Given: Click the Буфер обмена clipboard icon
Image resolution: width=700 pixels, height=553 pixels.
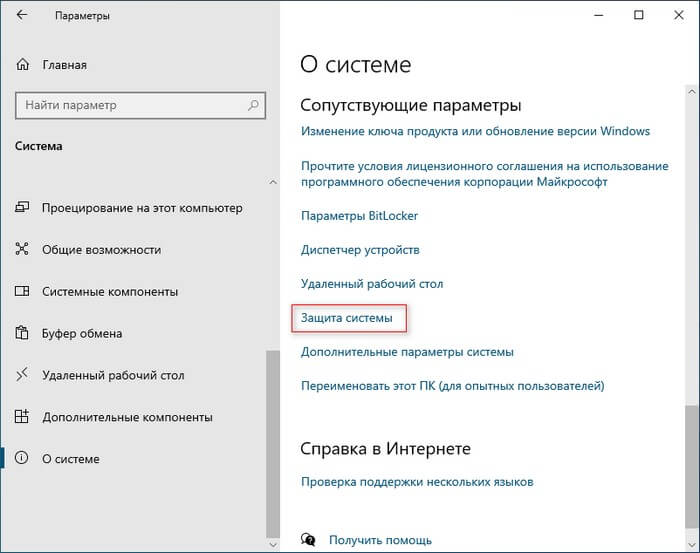Looking at the screenshot, I should (x=23, y=334).
